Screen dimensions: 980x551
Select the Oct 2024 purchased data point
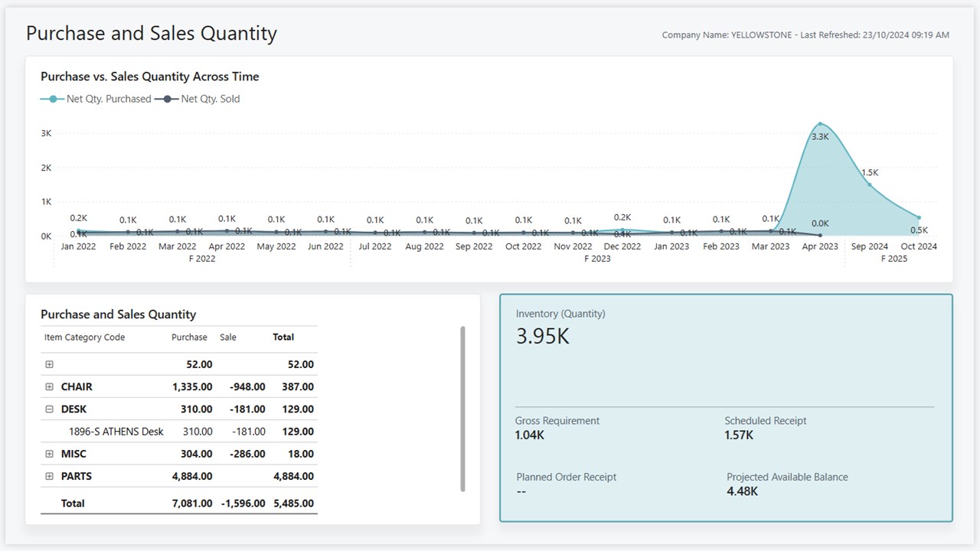[x=919, y=217]
